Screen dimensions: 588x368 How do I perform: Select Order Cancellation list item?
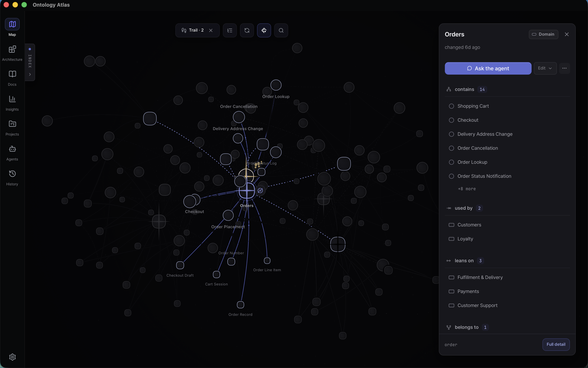tap(507, 148)
